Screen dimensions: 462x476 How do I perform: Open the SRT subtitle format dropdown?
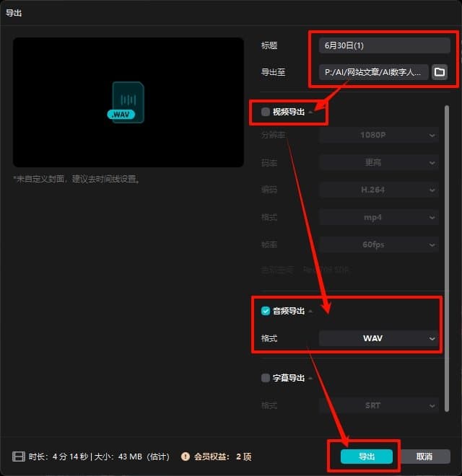point(378,405)
